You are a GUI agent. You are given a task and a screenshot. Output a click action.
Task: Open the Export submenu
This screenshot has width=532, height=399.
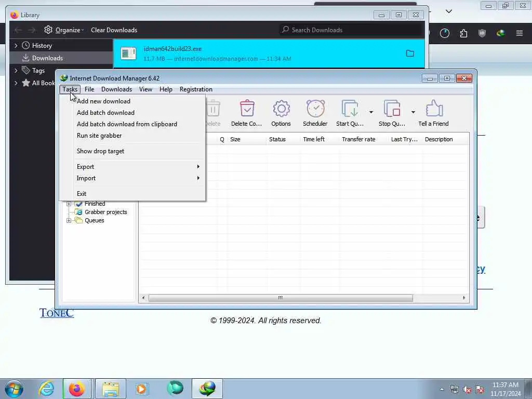139,167
